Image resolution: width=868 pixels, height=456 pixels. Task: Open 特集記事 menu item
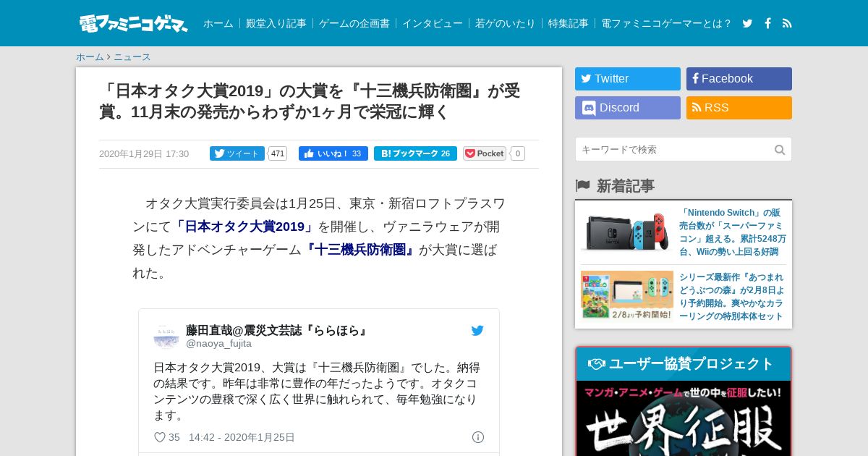(569, 23)
